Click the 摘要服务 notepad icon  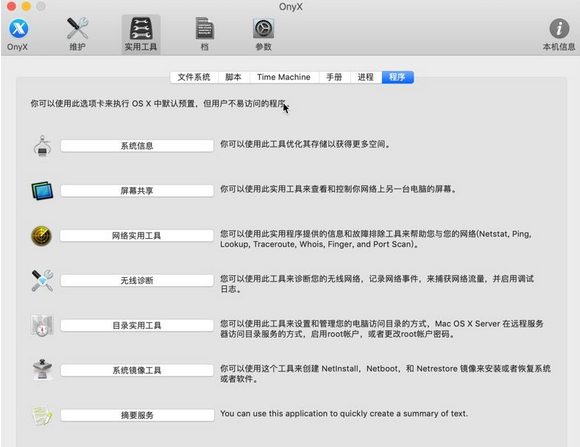[42, 415]
